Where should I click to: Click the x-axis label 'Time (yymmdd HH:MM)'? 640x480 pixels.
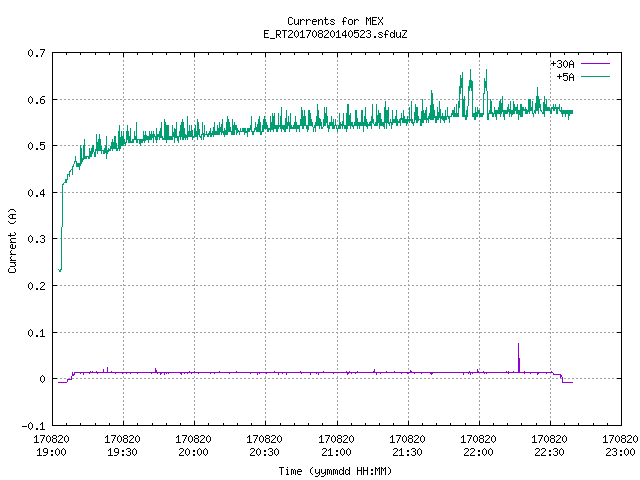tap(335, 471)
